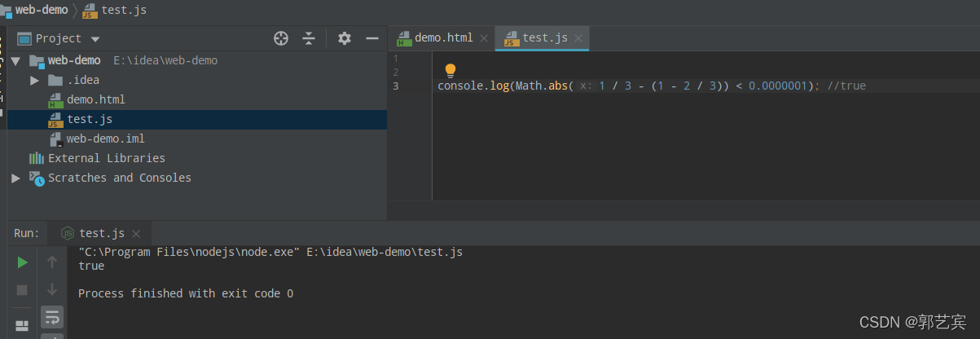Screen dimensions: 980x339
Task: Close the test.js editor tab
Action: [578, 38]
